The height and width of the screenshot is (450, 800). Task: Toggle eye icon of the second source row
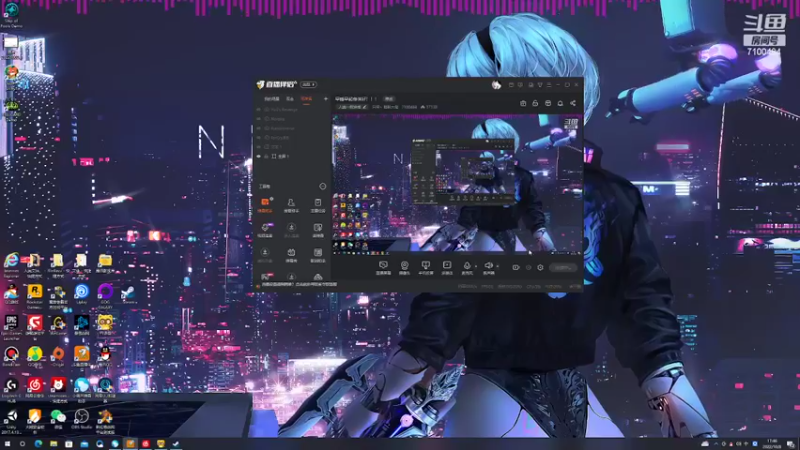[x=259, y=118]
